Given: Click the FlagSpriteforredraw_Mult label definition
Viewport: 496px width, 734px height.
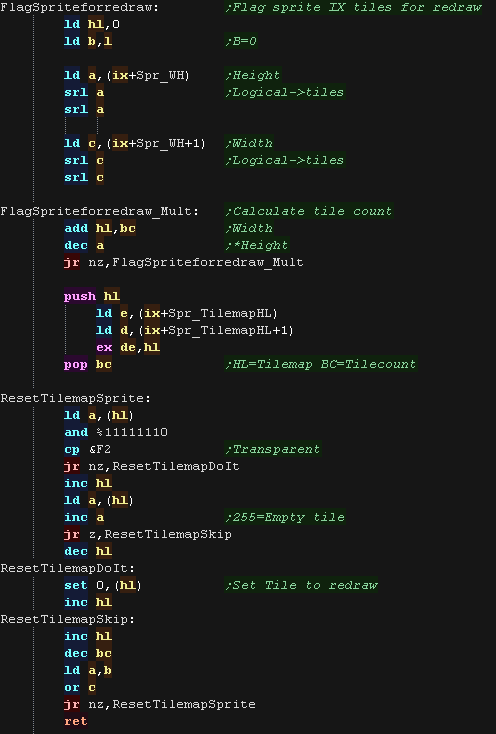Looking at the screenshot, I should (x=99, y=212).
